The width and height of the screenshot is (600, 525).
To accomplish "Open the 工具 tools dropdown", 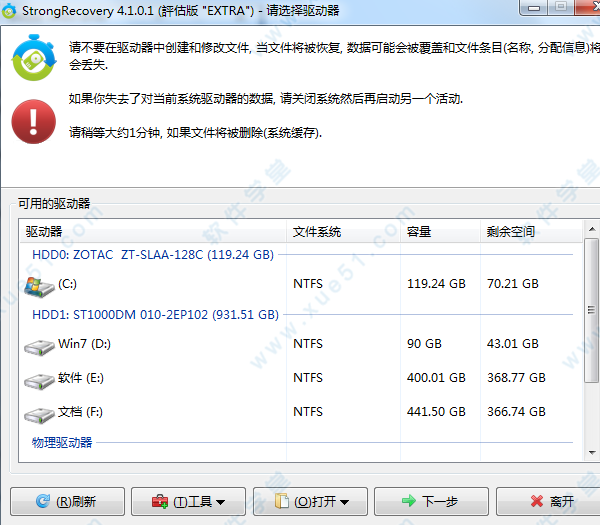I will tap(186, 501).
